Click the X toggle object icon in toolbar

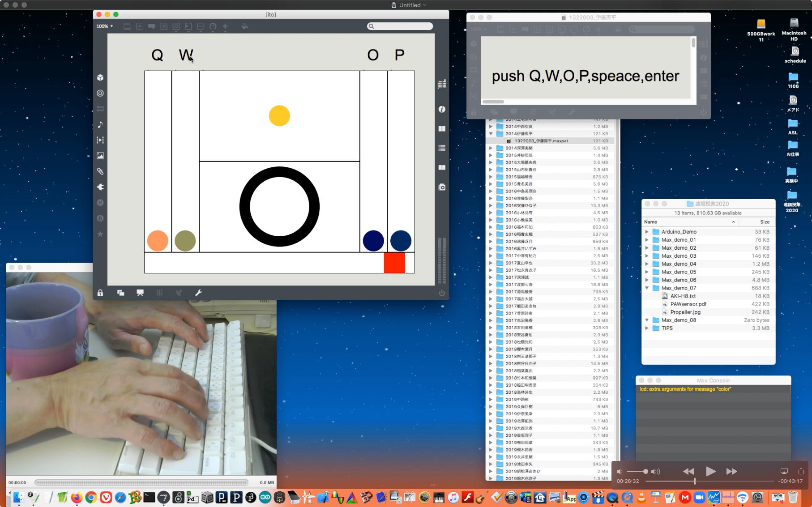(164, 26)
